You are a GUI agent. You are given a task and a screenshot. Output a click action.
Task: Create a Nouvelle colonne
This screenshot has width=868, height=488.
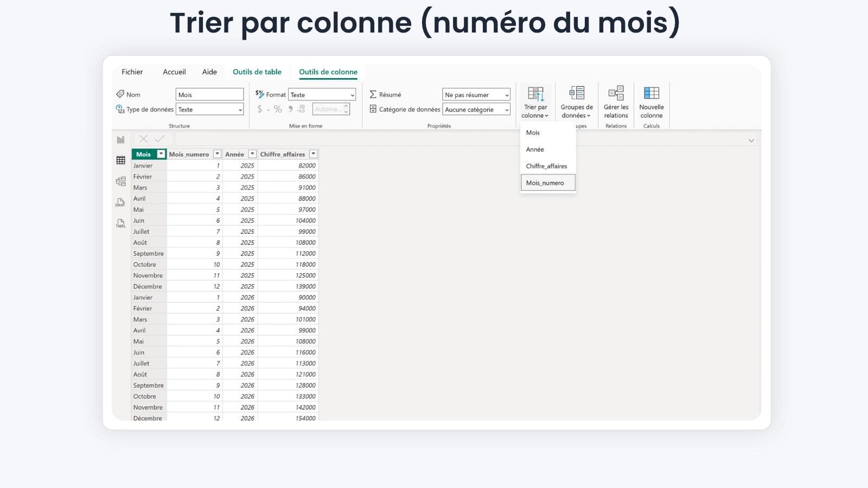pos(651,102)
